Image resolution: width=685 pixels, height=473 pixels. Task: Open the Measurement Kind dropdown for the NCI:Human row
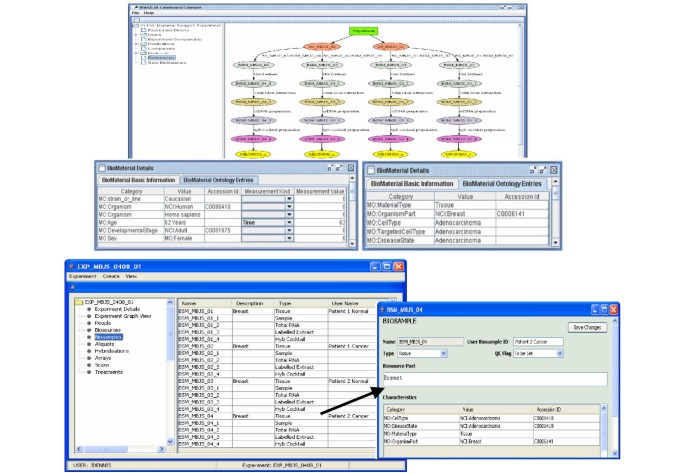[x=289, y=207]
